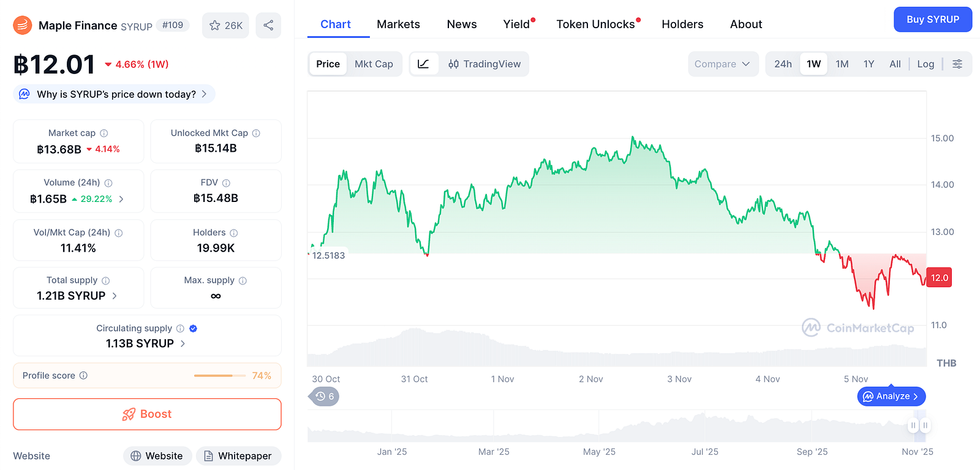Viewport: 980px width, 470px height.
Task: Click the Buy SYRUP button
Action: [x=933, y=20]
